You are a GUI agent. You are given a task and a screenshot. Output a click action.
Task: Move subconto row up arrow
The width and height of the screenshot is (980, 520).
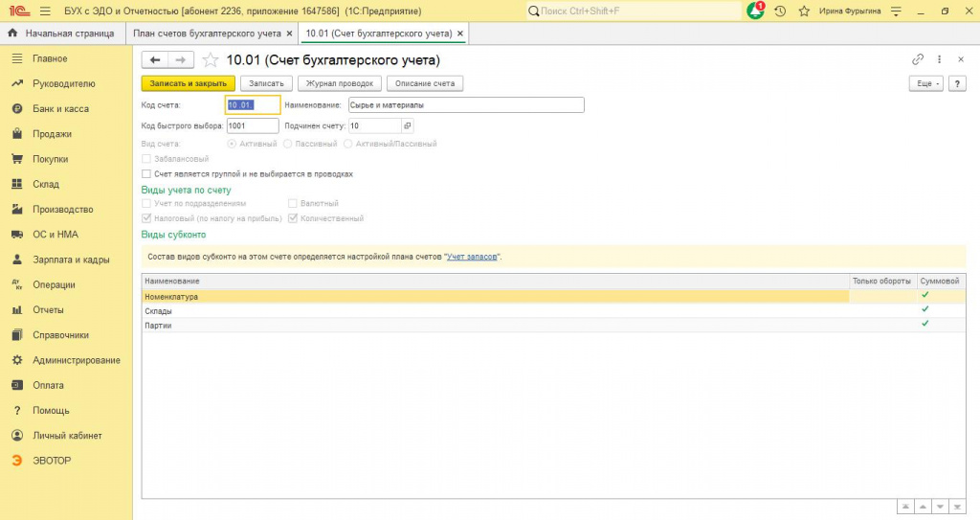[923, 507]
